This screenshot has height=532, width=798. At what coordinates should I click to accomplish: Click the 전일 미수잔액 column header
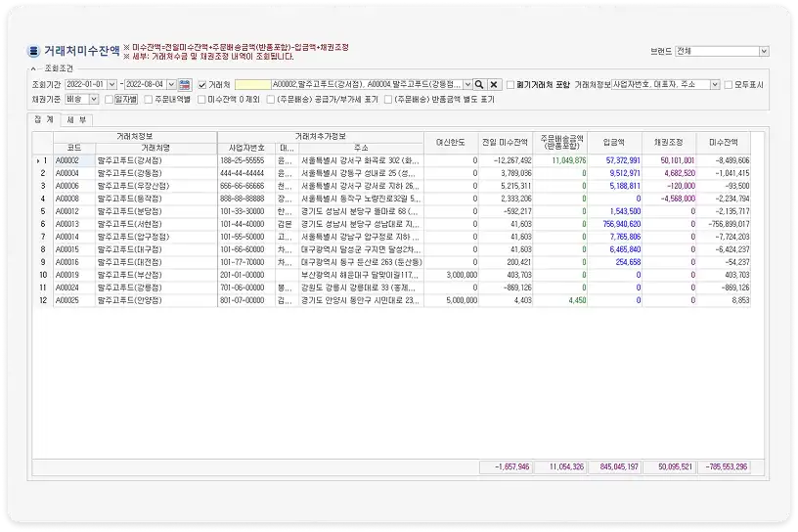(505, 143)
